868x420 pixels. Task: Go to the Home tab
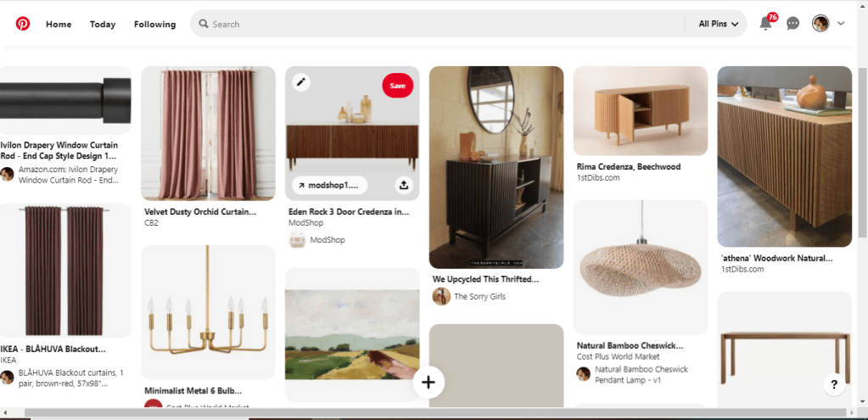click(x=59, y=24)
